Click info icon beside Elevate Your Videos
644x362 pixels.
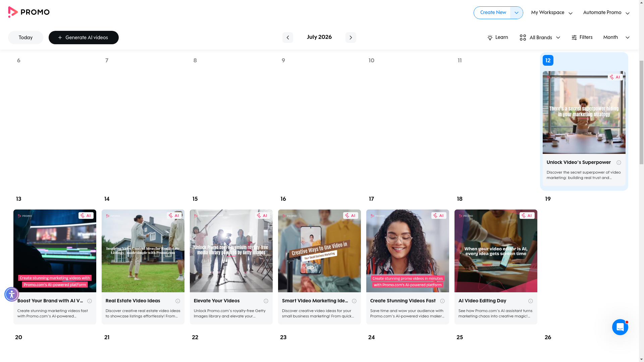point(266,301)
